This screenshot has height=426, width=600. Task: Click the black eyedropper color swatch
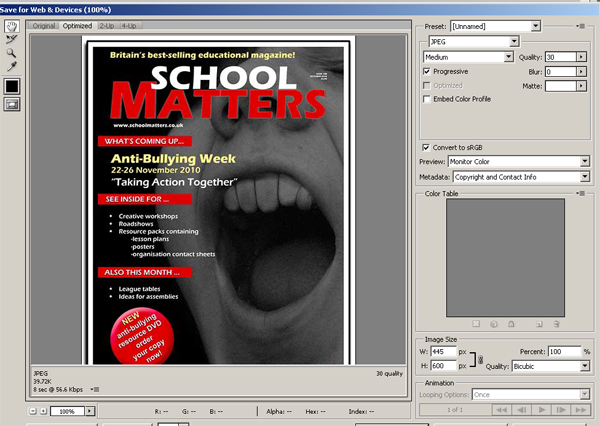[11, 87]
